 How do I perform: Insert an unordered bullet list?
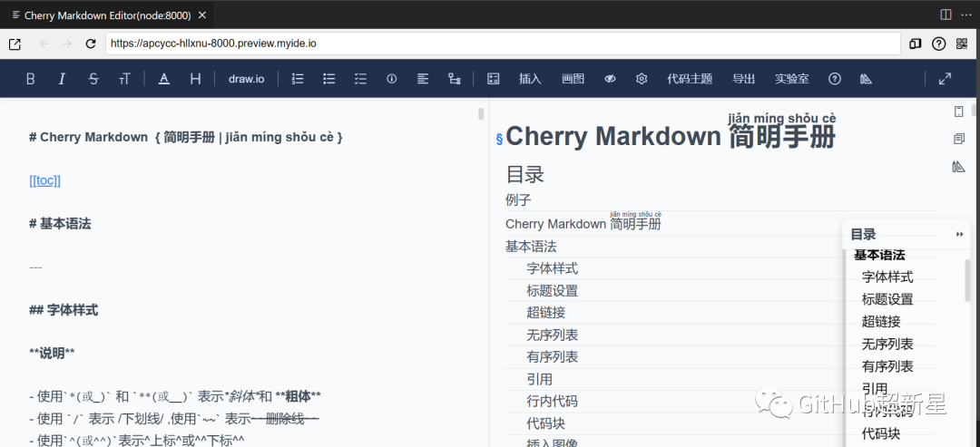329,79
